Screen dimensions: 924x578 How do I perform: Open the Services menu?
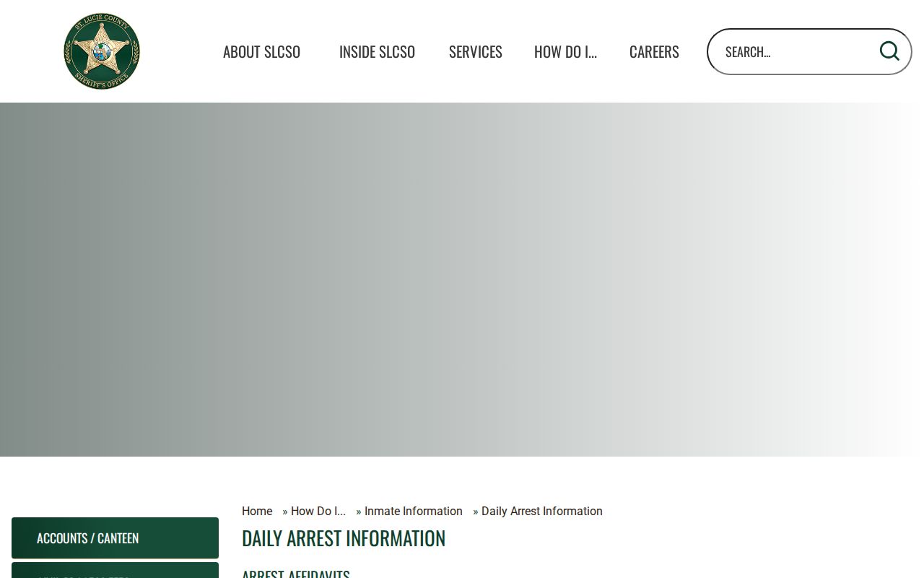pos(475,51)
